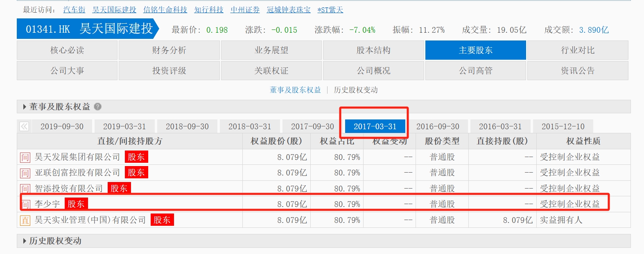Click shareholder name 李少宇
644x254 pixels.
pyautogui.click(x=47, y=204)
